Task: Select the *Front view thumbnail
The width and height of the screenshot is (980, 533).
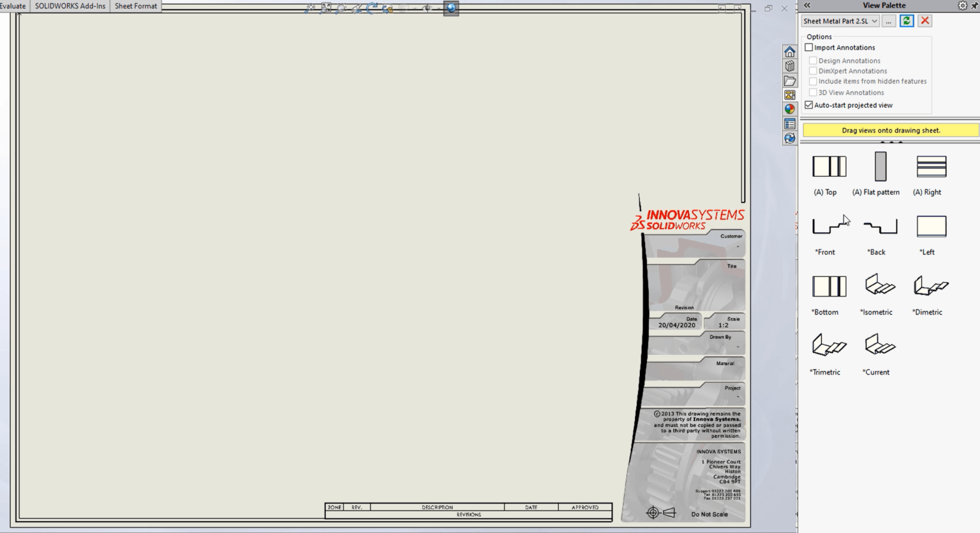Action: coord(829,226)
